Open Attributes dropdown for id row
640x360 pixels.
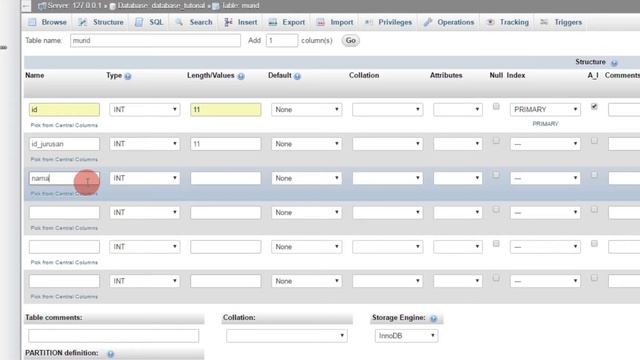pyautogui.click(x=458, y=109)
